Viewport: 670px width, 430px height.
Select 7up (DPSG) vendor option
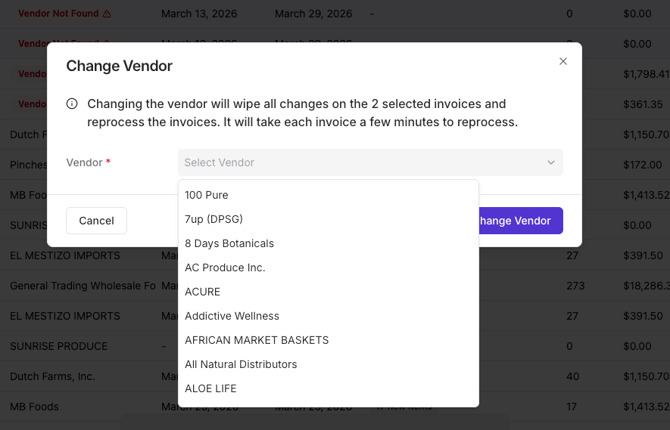point(214,219)
